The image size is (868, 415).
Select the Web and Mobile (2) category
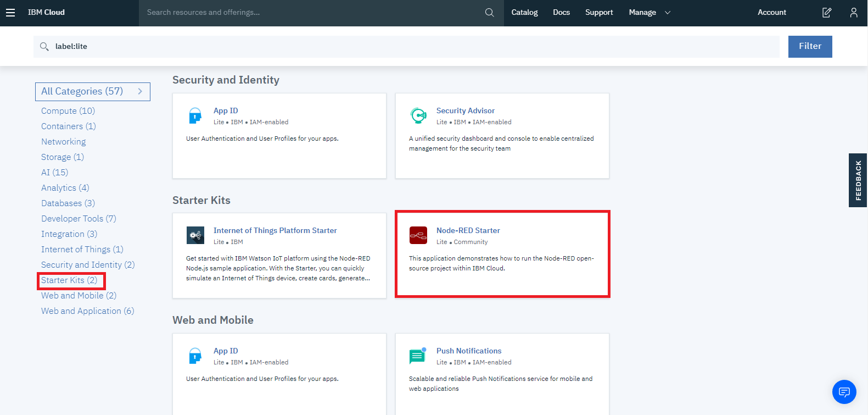click(79, 296)
